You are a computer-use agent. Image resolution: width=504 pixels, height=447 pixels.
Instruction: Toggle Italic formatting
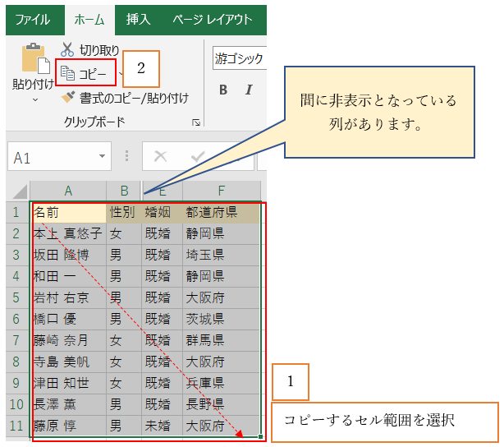(x=249, y=90)
